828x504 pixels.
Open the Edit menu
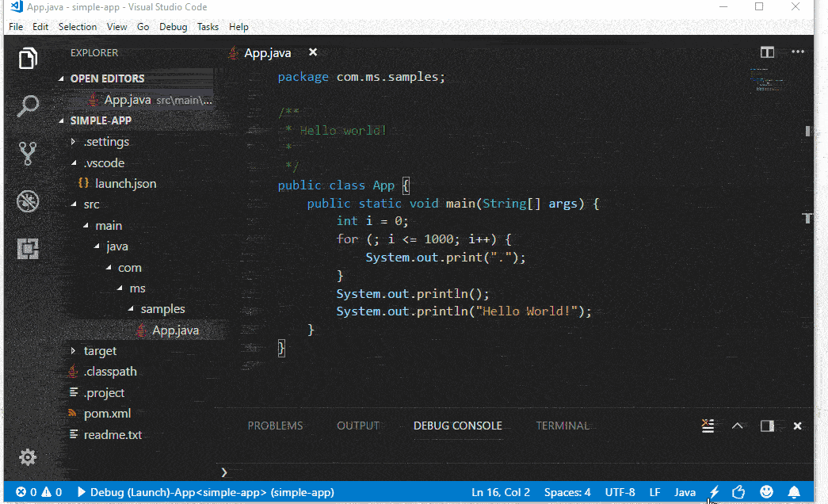coord(40,27)
